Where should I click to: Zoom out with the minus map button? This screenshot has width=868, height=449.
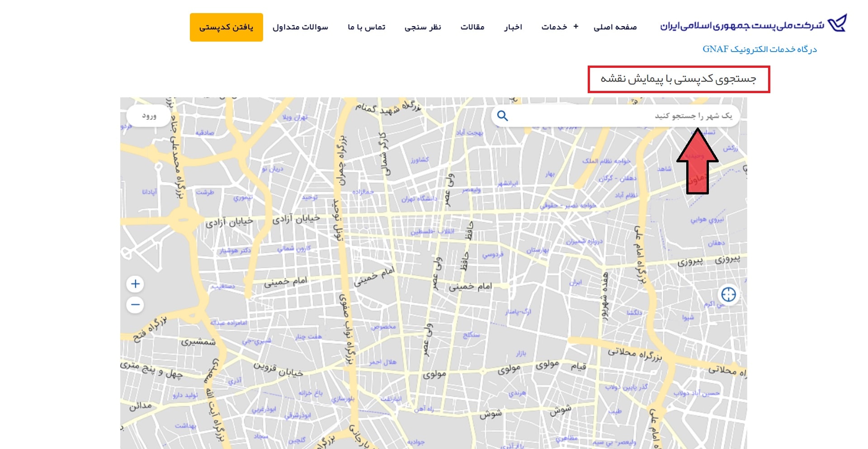click(x=135, y=305)
